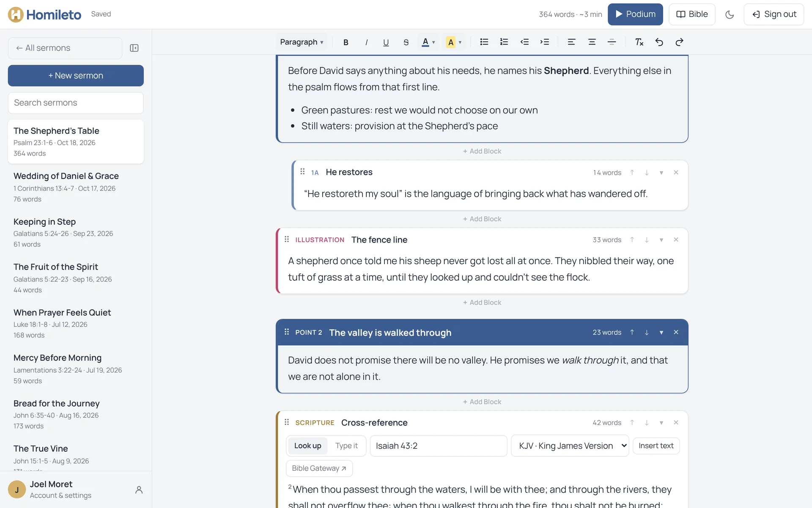This screenshot has height=508, width=812.
Task: Launch Podium presentation mode
Action: pyautogui.click(x=635, y=14)
